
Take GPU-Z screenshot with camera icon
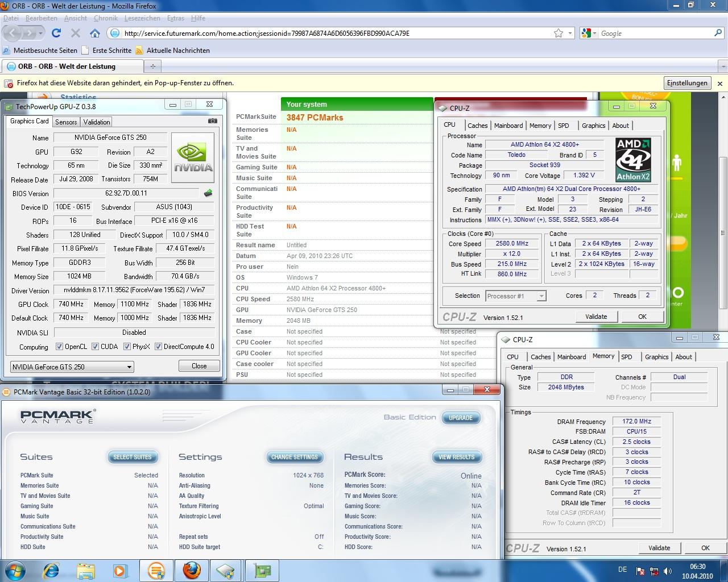point(213,120)
